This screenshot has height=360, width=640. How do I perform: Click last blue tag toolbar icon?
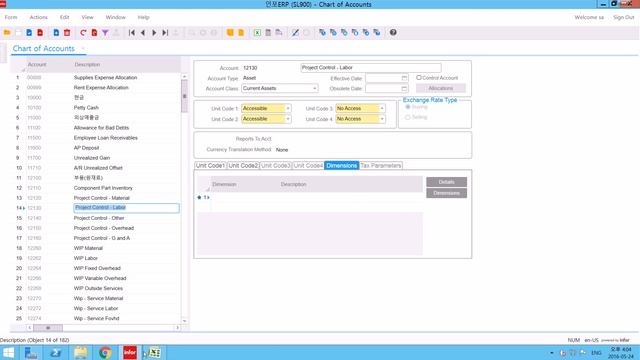(x=377, y=33)
